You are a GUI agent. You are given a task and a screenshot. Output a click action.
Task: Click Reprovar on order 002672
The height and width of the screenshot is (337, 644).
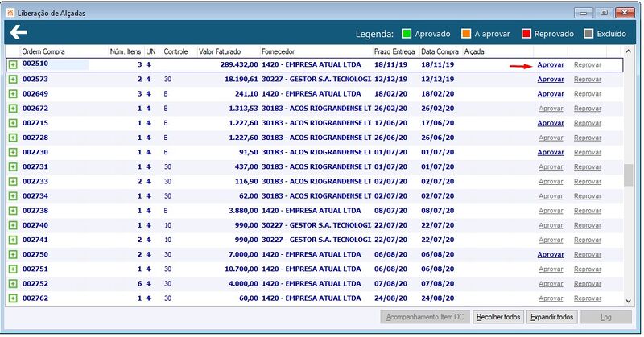(588, 109)
